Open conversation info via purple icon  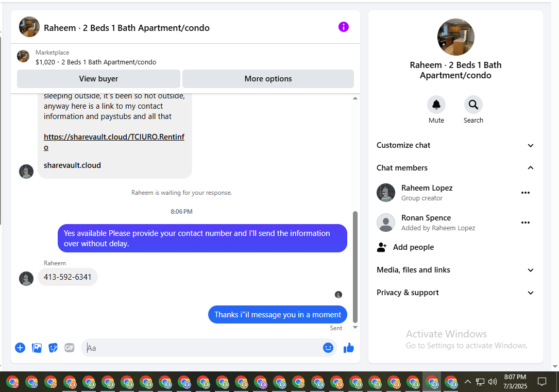tap(343, 27)
